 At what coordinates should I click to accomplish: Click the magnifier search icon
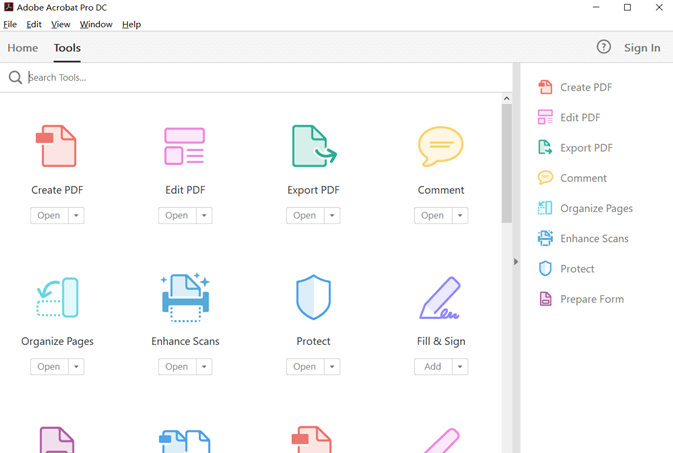click(15, 77)
